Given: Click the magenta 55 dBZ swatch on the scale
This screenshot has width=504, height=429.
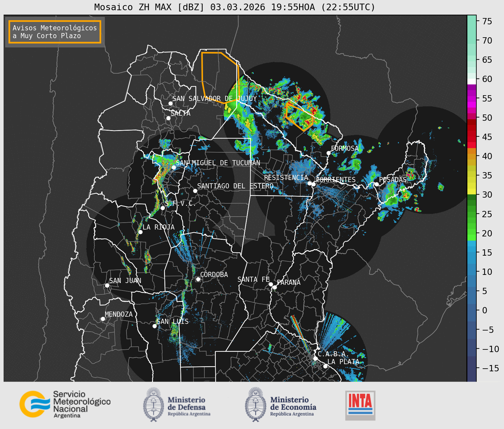Looking at the screenshot, I should (472, 99).
